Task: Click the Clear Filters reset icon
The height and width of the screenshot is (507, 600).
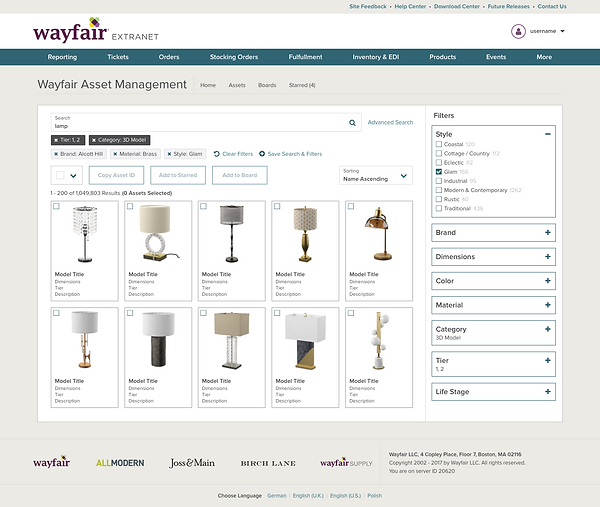Action: click(x=217, y=154)
